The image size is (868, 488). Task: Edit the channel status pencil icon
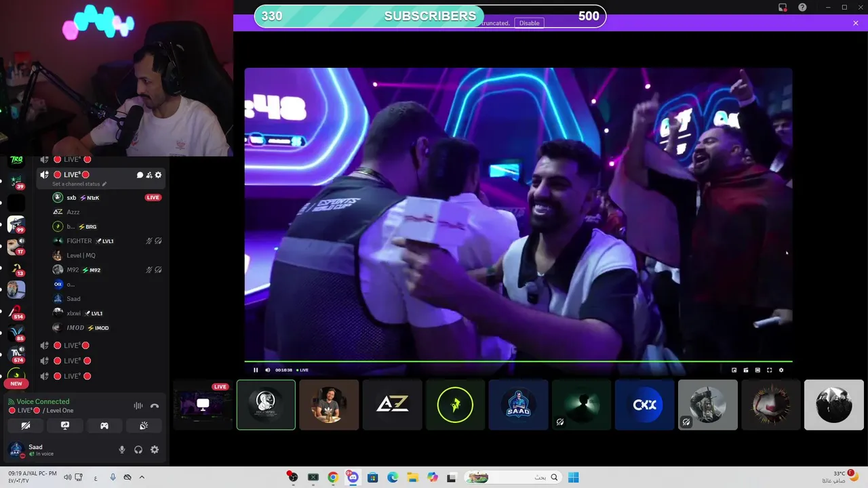pos(104,184)
